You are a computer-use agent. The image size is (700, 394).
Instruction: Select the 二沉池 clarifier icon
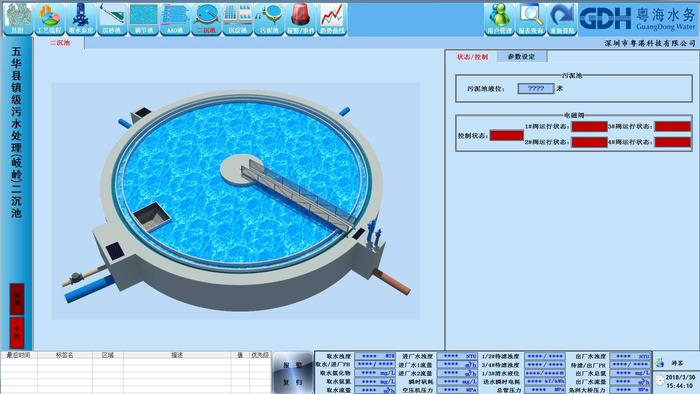tap(206, 19)
